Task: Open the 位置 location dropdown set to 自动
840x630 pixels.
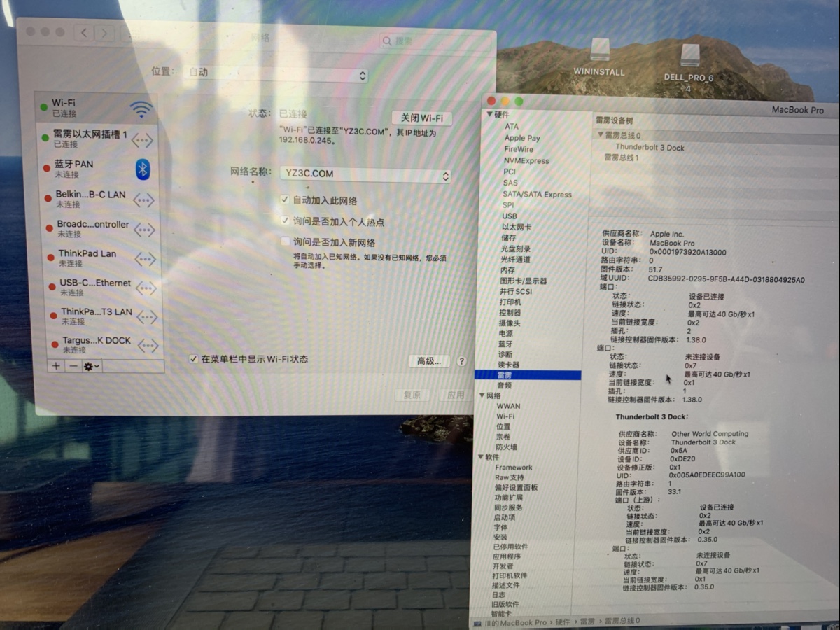Action: (x=277, y=73)
